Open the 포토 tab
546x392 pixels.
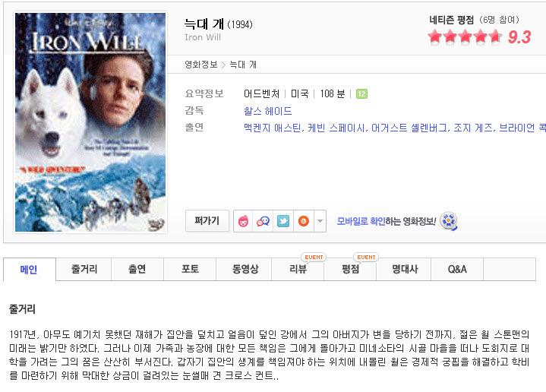tap(190, 269)
